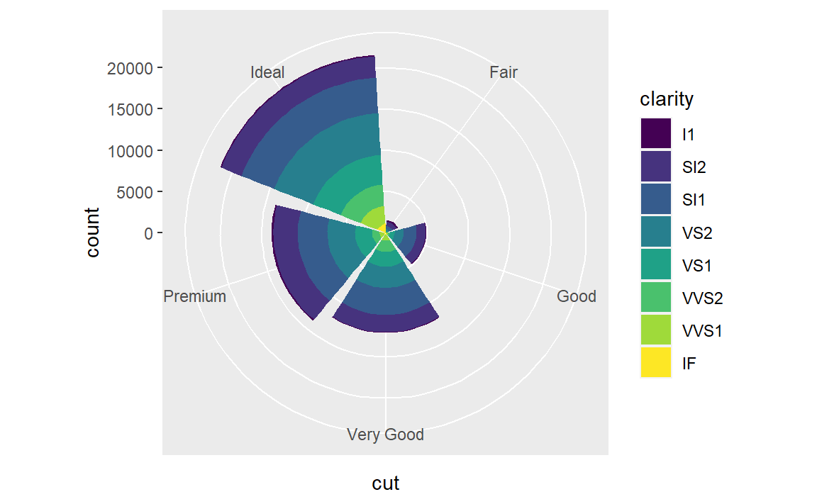This screenshot has width=817, height=504.
Task: Click the count axis title
Action: [92, 233]
